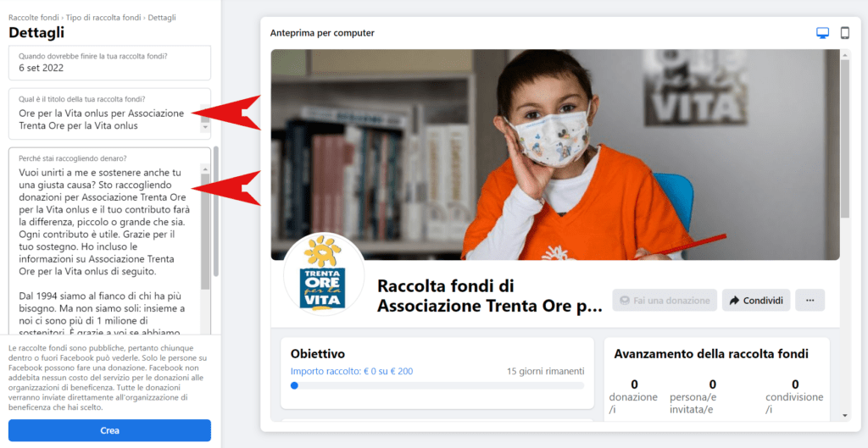Click Dettagli in the breadcrumb
Image resolution: width=868 pixels, height=448 pixels.
click(x=162, y=18)
